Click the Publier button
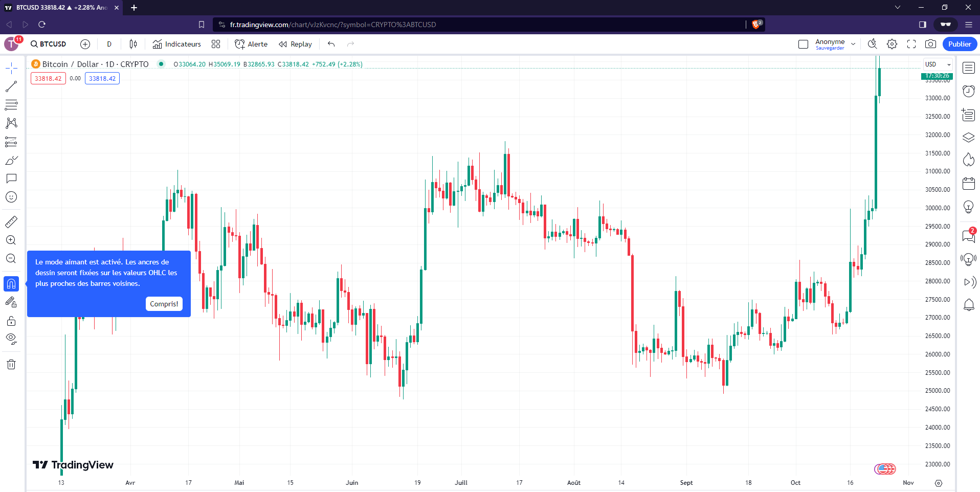Screen dimensions: 980x492 (x=960, y=44)
